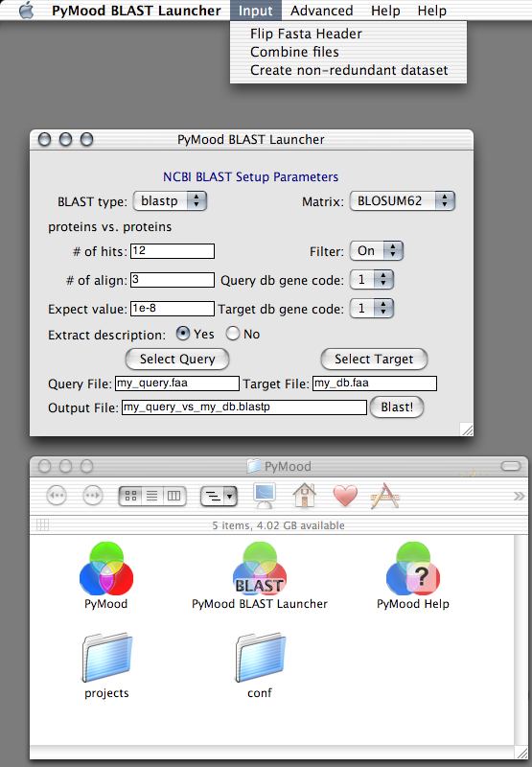Choose Create non-redundant dataset
The height and width of the screenshot is (767, 532).
(x=348, y=70)
